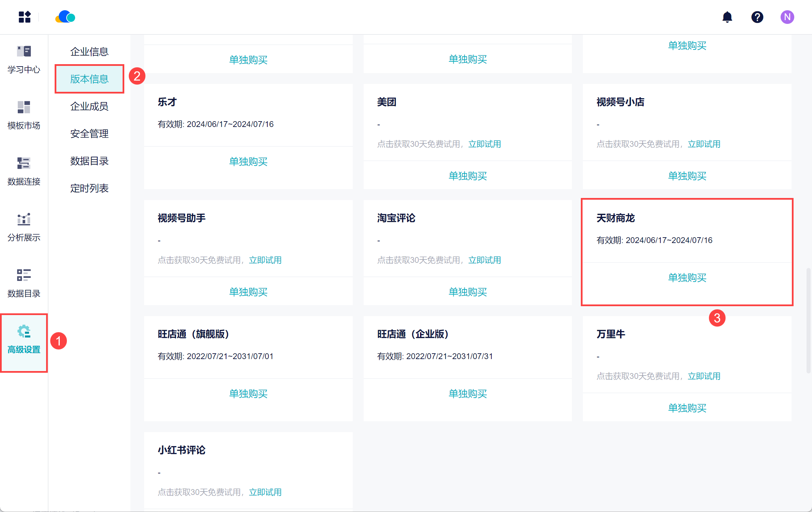
Task: Open notifications bell icon
Action: tap(727, 17)
